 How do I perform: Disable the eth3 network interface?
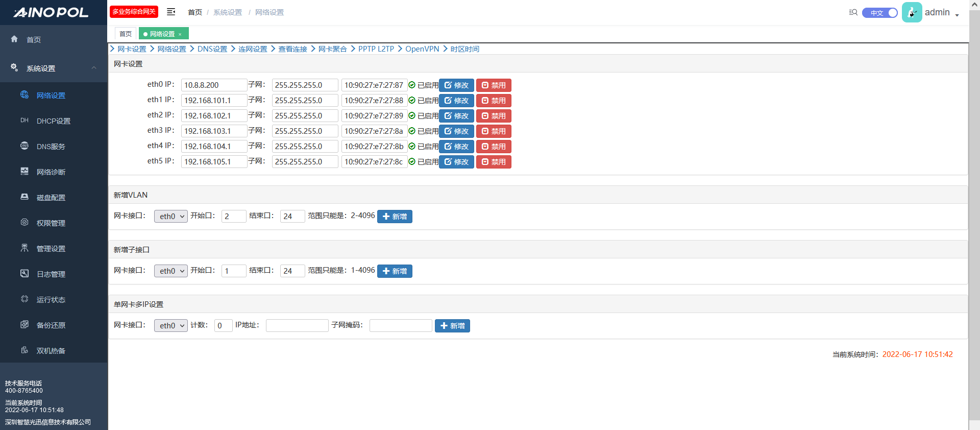click(494, 131)
